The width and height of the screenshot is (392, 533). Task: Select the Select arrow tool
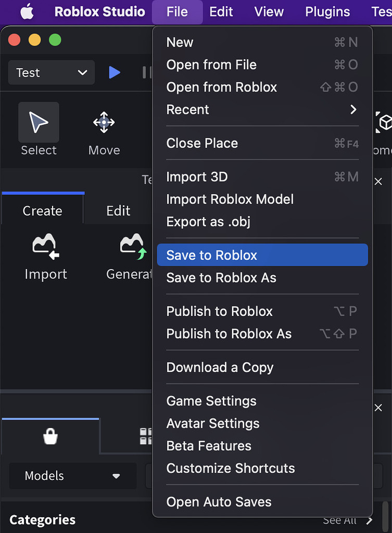[x=39, y=123]
